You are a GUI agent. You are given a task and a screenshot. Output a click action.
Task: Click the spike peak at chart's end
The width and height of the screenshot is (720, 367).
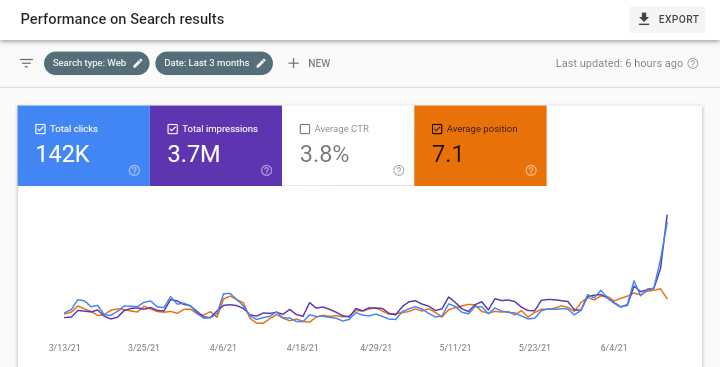coord(667,215)
